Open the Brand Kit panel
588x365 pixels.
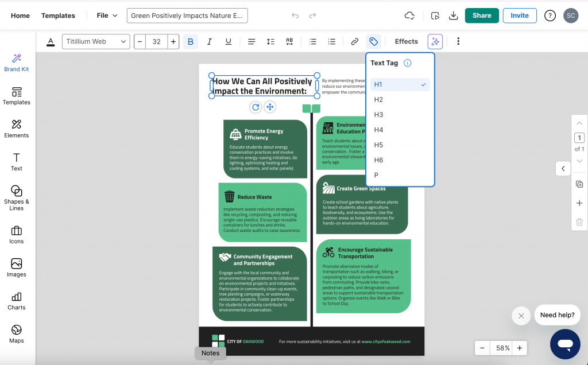(x=16, y=63)
